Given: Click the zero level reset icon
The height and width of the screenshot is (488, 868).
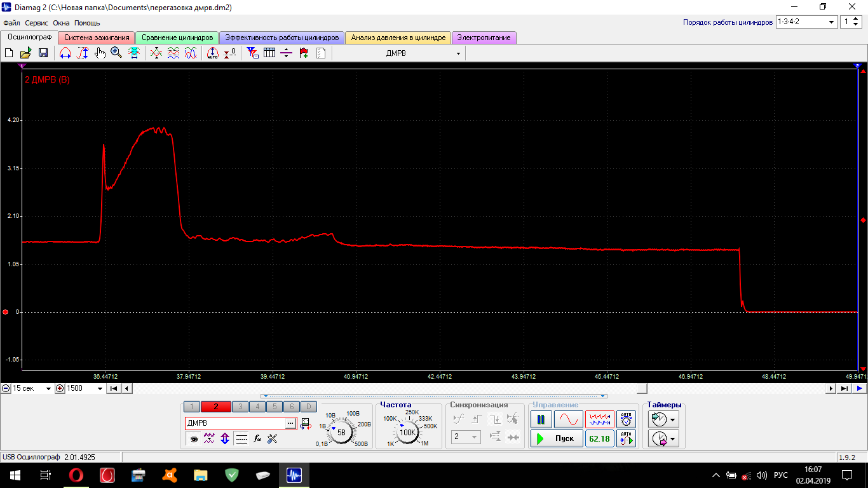Looking at the screenshot, I should click(x=230, y=53).
